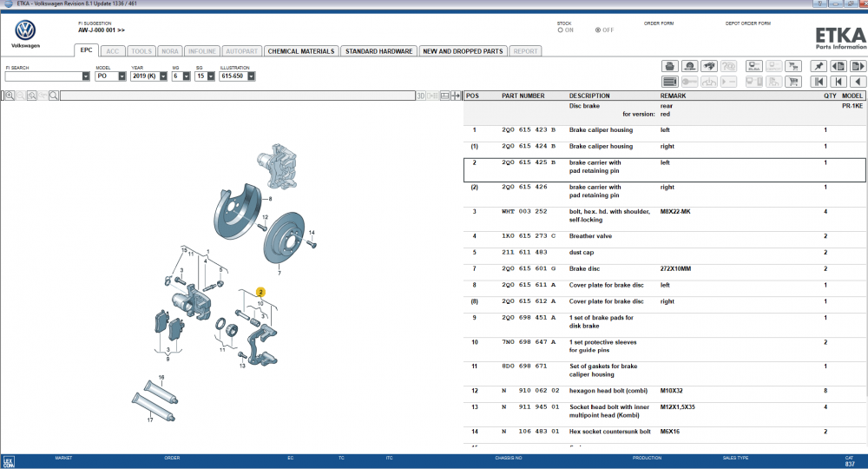Print the current parts list
The image size is (868, 469).
click(669, 67)
